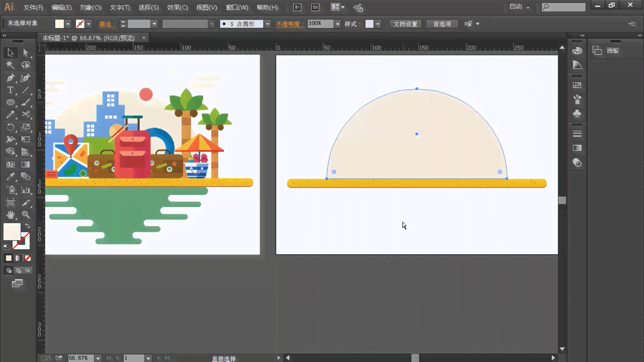Click the 文档设置 (Document Settings) button

click(405, 24)
